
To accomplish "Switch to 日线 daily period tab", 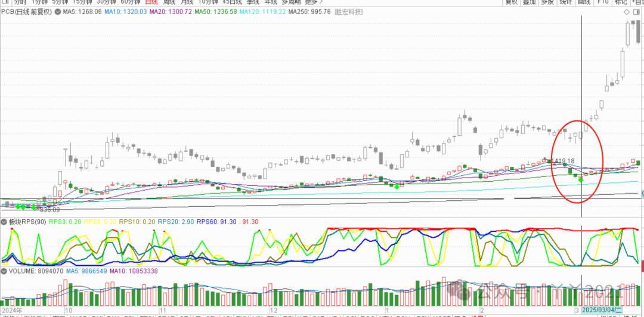I will (x=151, y=2).
